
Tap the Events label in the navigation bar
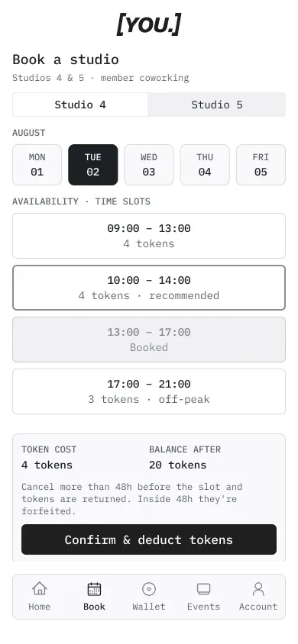pyautogui.click(x=203, y=607)
